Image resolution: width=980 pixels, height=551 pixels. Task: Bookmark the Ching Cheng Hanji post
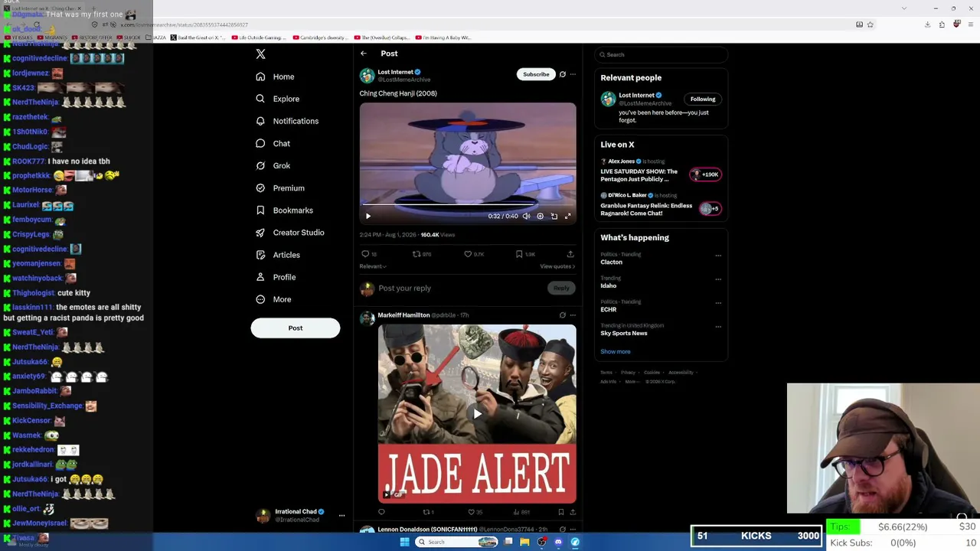(519, 254)
